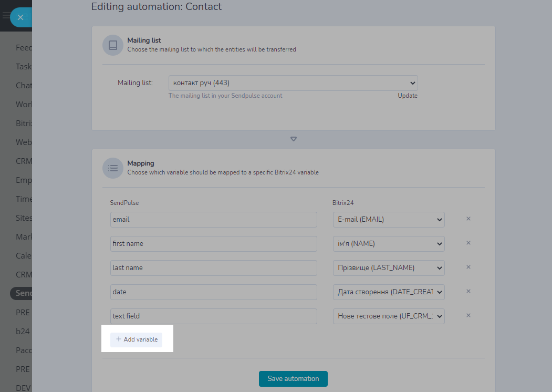The width and height of the screenshot is (552, 392).
Task: Click the down arrow between sections
Action: [x=294, y=139]
